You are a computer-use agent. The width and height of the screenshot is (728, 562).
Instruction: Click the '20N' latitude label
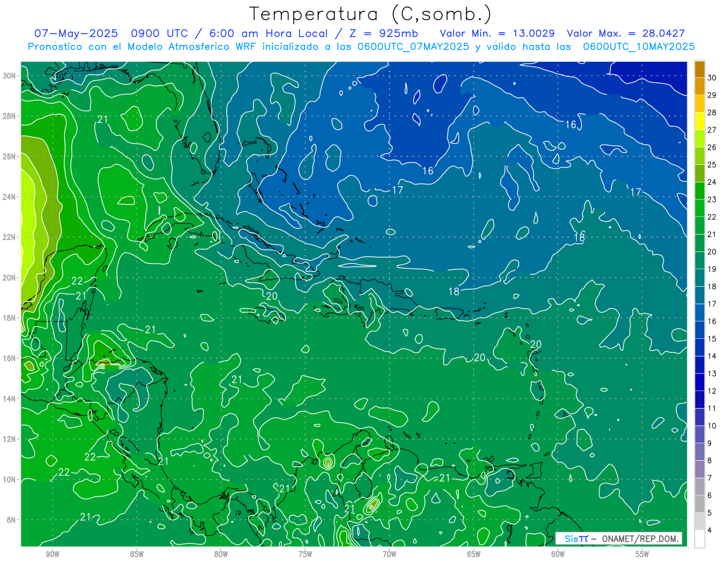click(10, 278)
